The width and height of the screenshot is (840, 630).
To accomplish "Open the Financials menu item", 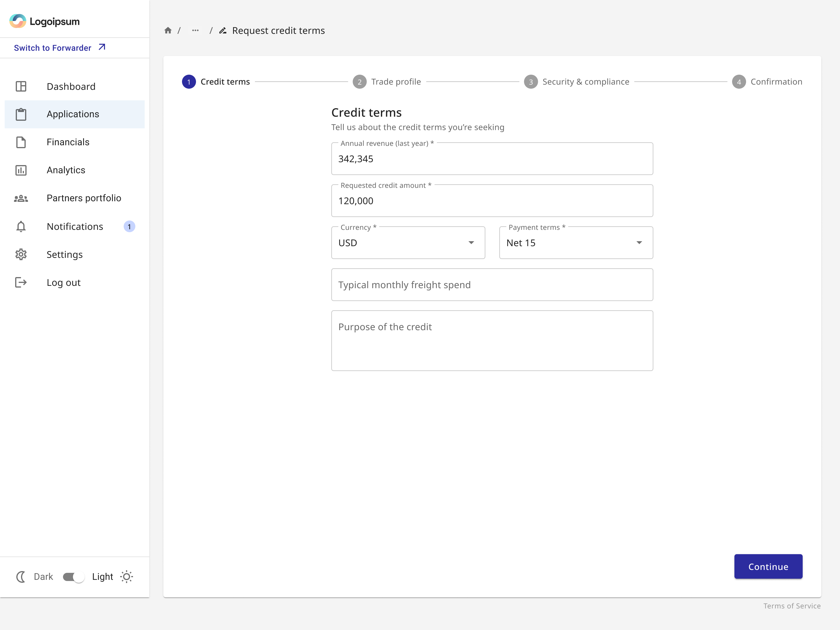I will pyautogui.click(x=74, y=142).
